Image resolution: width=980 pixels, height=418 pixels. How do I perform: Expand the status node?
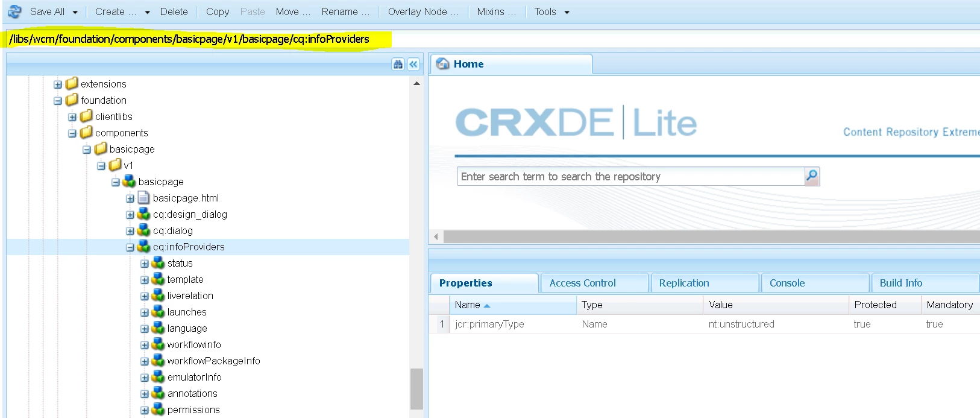click(145, 264)
